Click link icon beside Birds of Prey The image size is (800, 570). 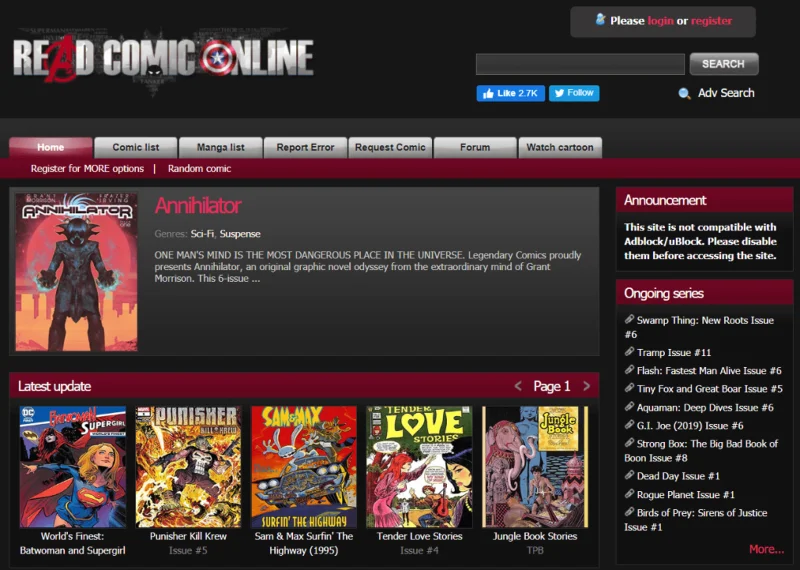(x=630, y=512)
